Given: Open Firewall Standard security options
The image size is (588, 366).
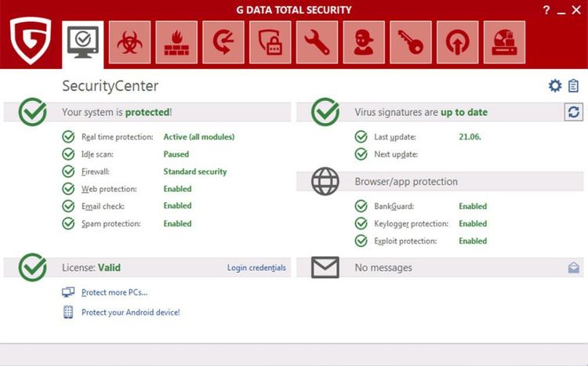Looking at the screenshot, I should tap(194, 172).
